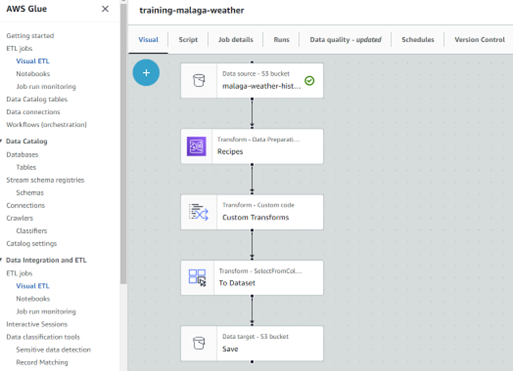Collapse the Data Catalog section

coord(1,141)
